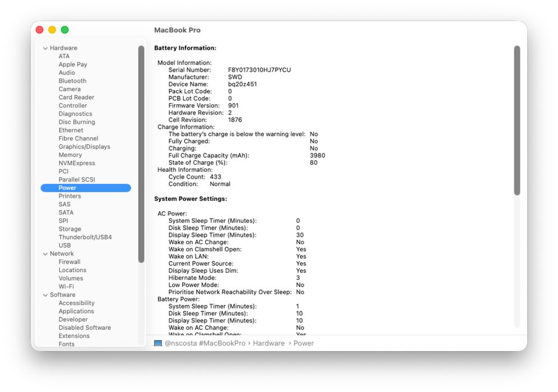
Task: Open Diagnostics entry
Action: pos(76,114)
